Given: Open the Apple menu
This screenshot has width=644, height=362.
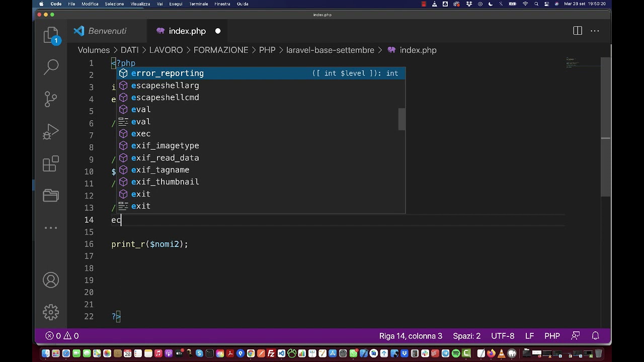Looking at the screenshot, I should coord(41,4).
